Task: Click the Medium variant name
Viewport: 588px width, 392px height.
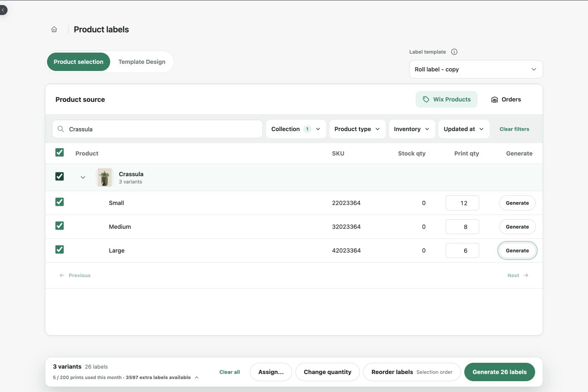Action: (120, 227)
